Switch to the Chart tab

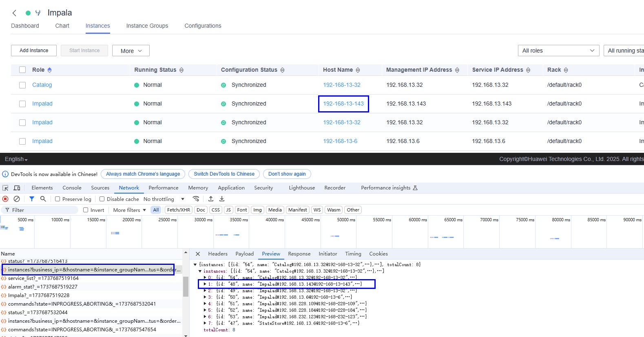[62, 26]
